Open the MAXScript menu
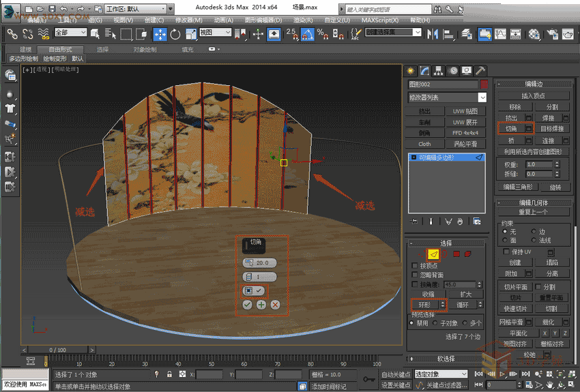Screen dimensions: 580x392 pyautogui.click(x=381, y=20)
